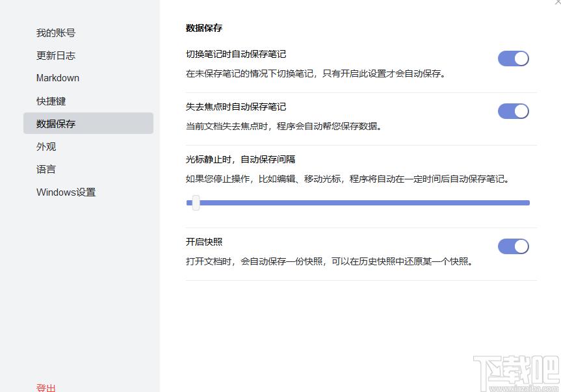Click the 切换笔记时自动保存笔记 setting title

(236, 54)
